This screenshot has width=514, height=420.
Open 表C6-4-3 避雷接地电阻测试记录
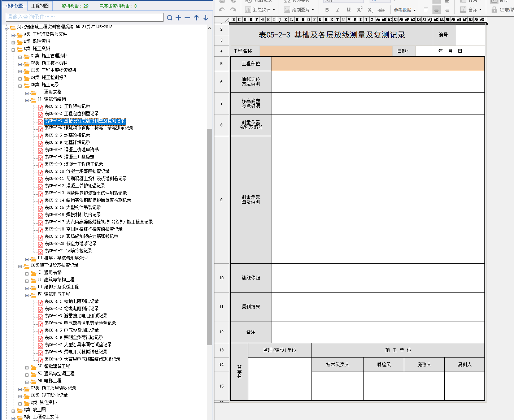click(x=76, y=316)
